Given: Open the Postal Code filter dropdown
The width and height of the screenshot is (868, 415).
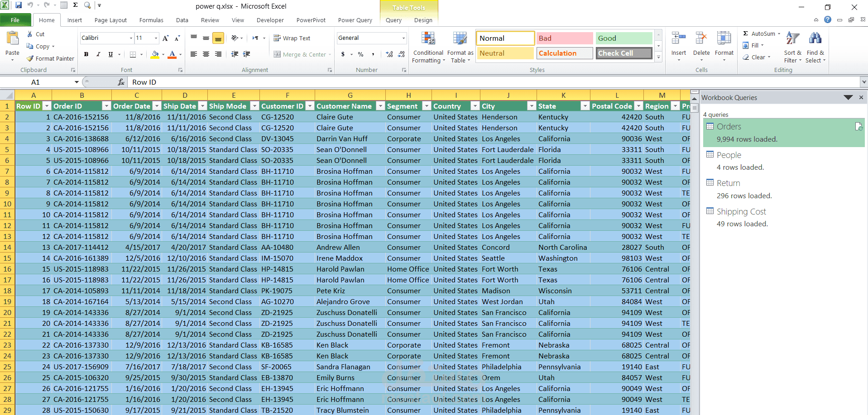Looking at the screenshot, I should coord(638,106).
